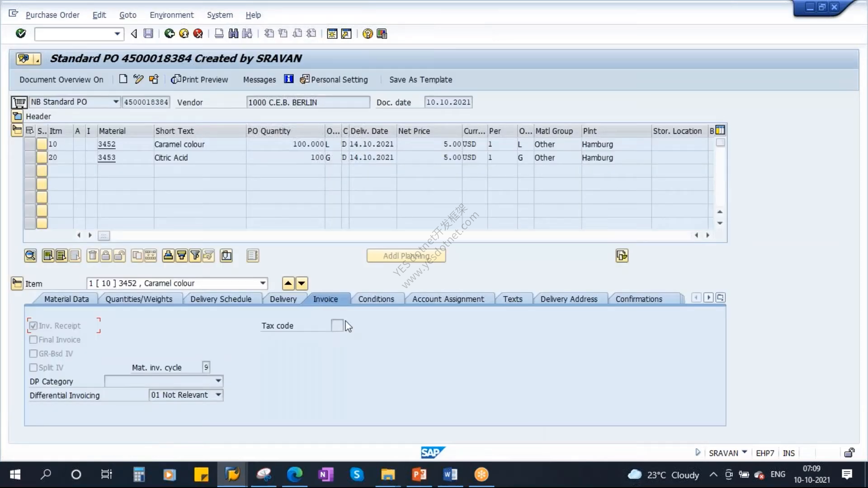868x488 pixels.
Task: Toggle the Final Invoice checkbox
Action: pos(33,340)
